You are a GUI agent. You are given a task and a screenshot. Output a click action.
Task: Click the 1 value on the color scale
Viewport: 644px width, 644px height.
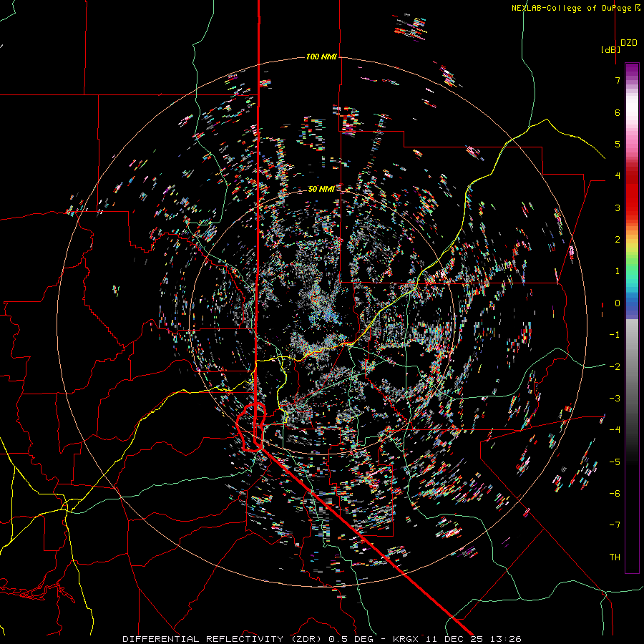618,271
